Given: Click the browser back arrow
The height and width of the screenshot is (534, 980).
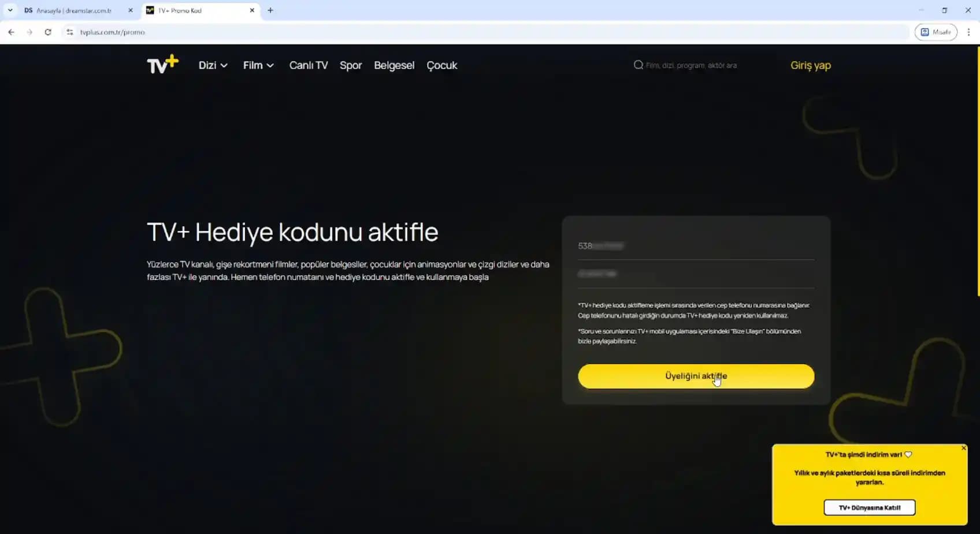Looking at the screenshot, I should tap(11, 32).
